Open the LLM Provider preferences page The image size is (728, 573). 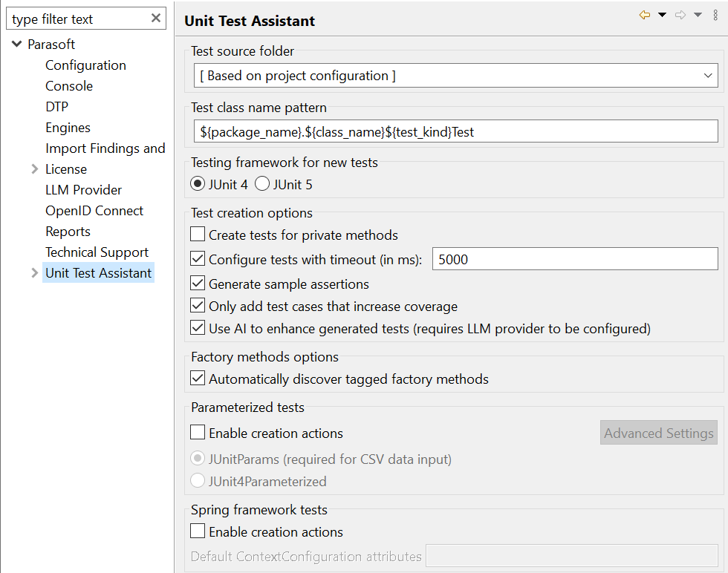pos(83,190)
